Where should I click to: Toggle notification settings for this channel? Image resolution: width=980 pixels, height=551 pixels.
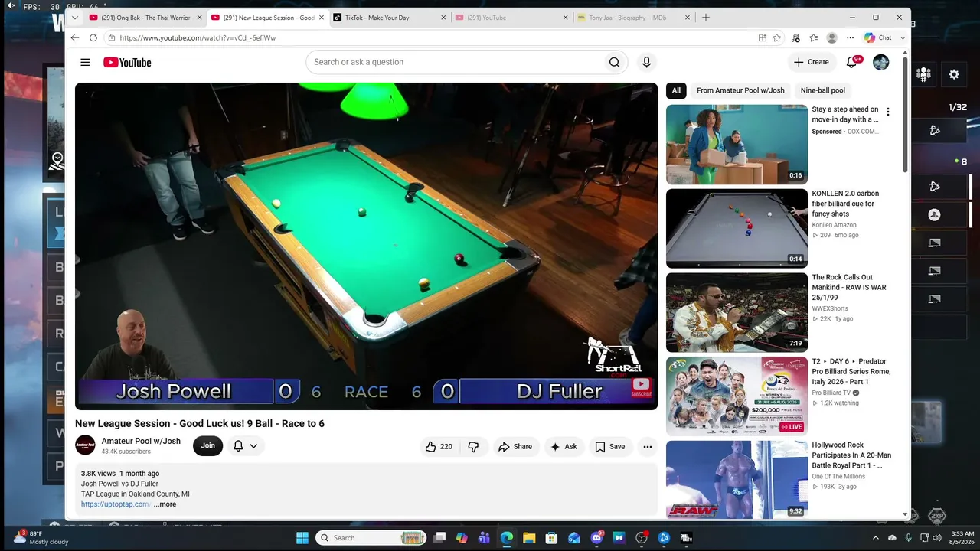point(245,445)
